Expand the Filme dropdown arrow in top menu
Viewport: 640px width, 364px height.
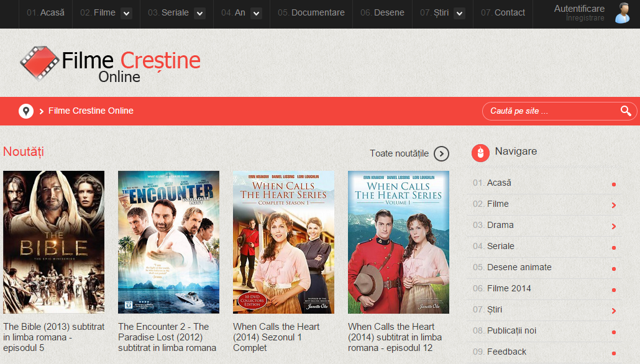pos(127,14)
